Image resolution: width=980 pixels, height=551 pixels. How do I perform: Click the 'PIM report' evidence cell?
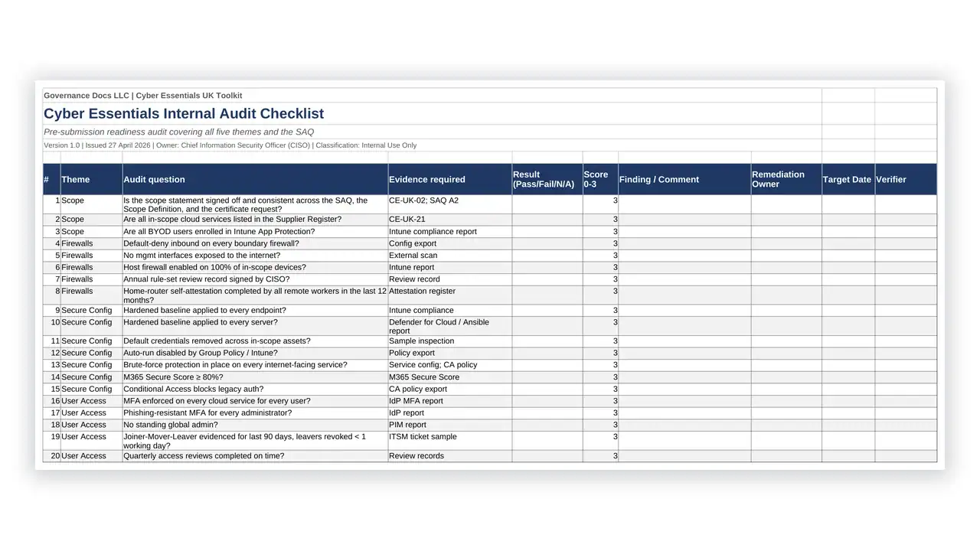point(450,425)
